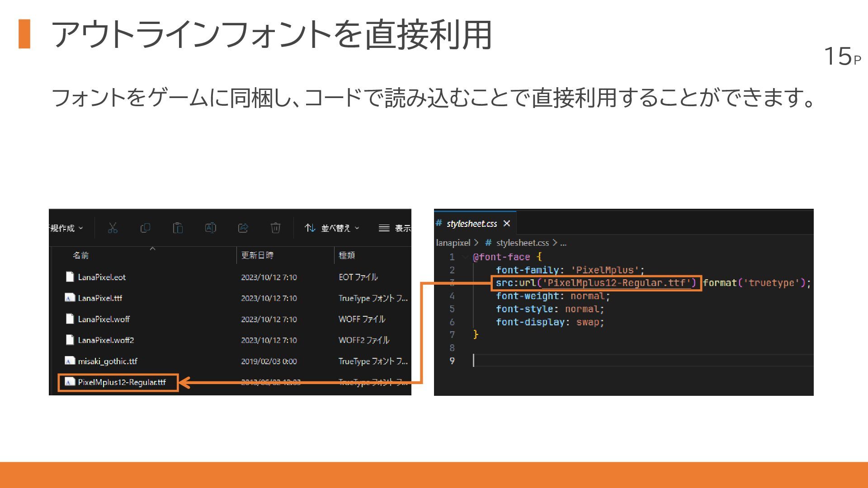Click the file icon of LanaPixel.woff
The width and height of the screenshot is (868, 488).
[70, 319]
